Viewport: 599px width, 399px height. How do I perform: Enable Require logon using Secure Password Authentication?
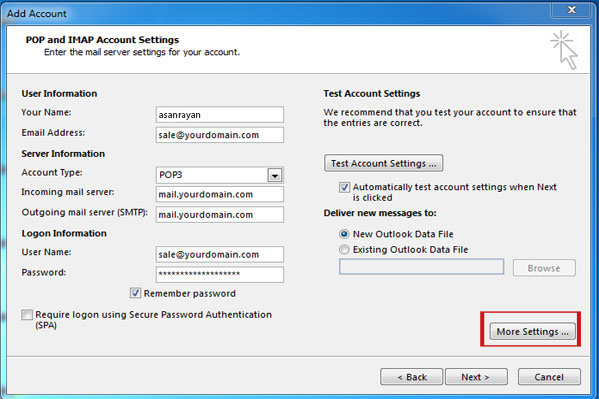[27, 315]
